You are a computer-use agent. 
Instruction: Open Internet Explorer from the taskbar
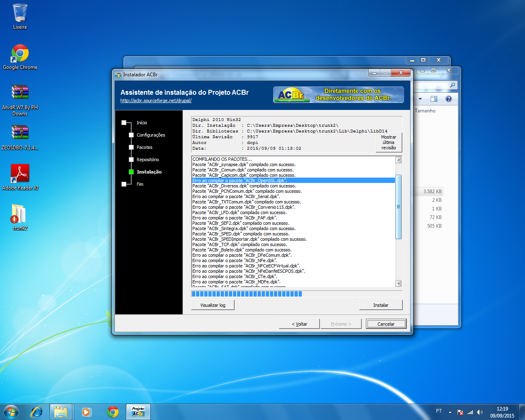(x=37, y=412)
